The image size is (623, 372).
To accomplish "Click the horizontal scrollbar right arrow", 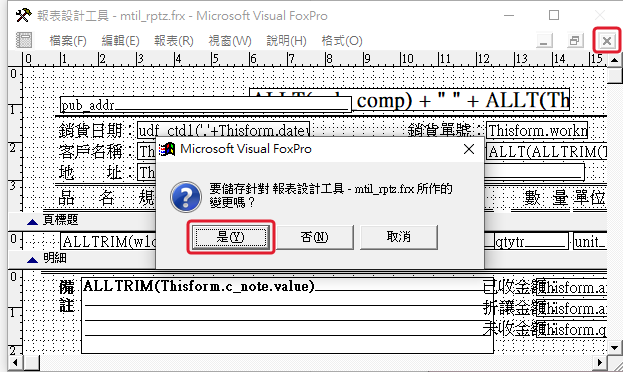I will click(600, 362).
